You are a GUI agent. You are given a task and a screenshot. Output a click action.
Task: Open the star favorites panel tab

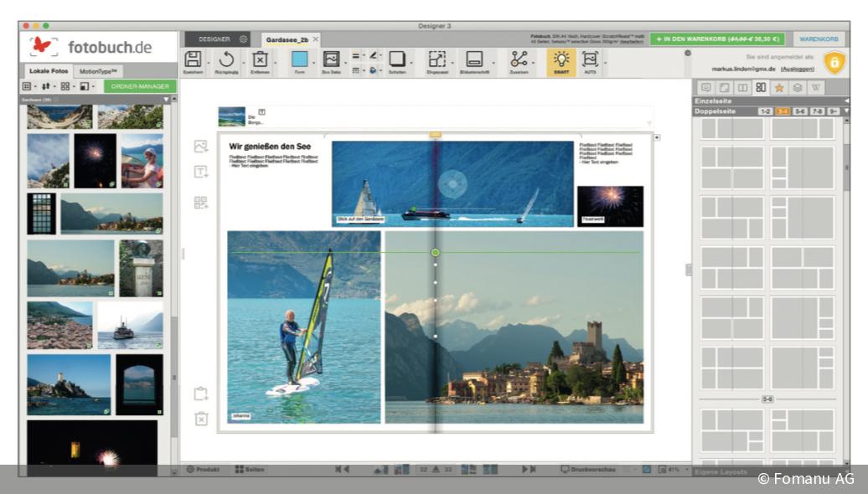click(779, 87)
